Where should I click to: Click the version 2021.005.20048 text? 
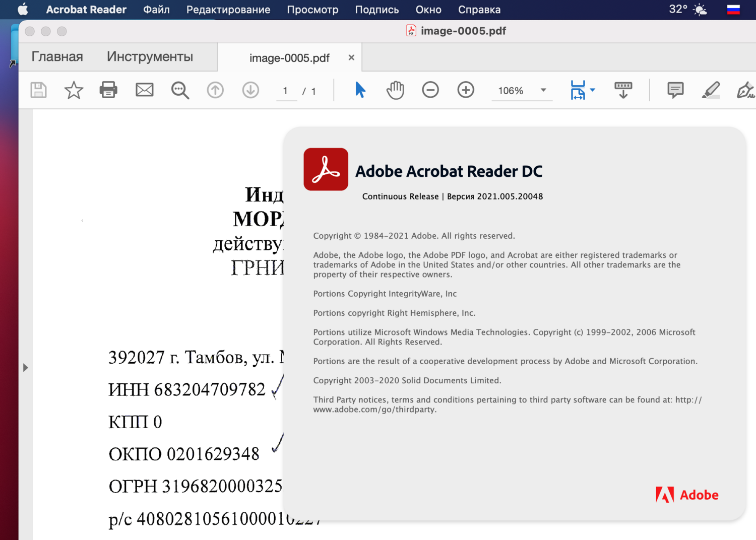click(x=495, y=196)
